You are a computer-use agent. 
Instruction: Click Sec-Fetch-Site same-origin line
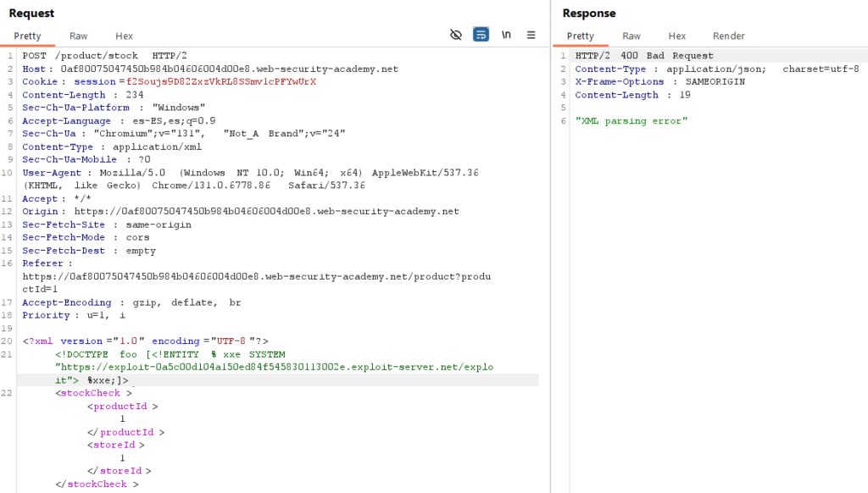click(x=107, y=224)
